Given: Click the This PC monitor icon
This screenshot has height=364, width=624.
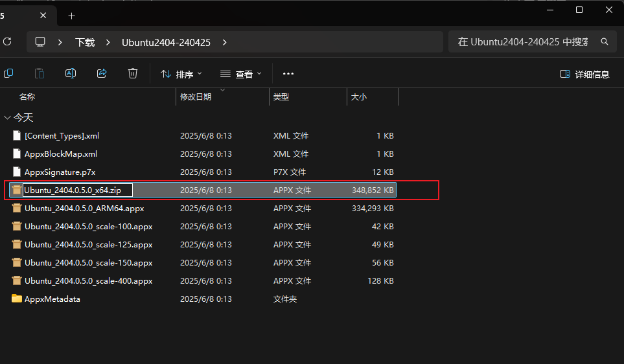Looking at the screenshot, I should (40, 41).
